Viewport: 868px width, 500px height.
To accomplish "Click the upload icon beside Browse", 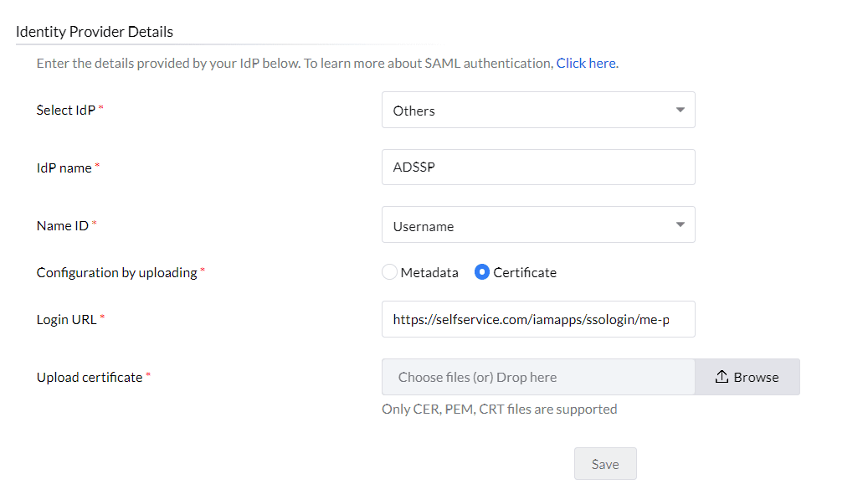I will 722,378.
